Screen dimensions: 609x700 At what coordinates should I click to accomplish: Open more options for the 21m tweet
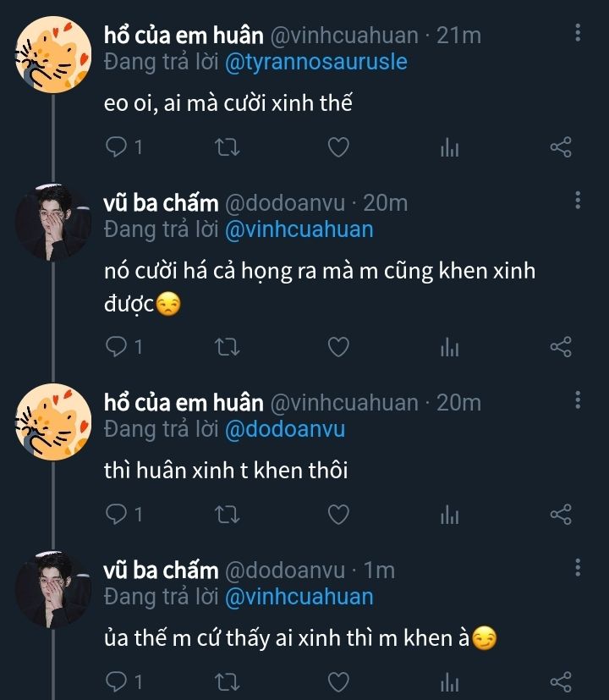click(x=578, y=33)
